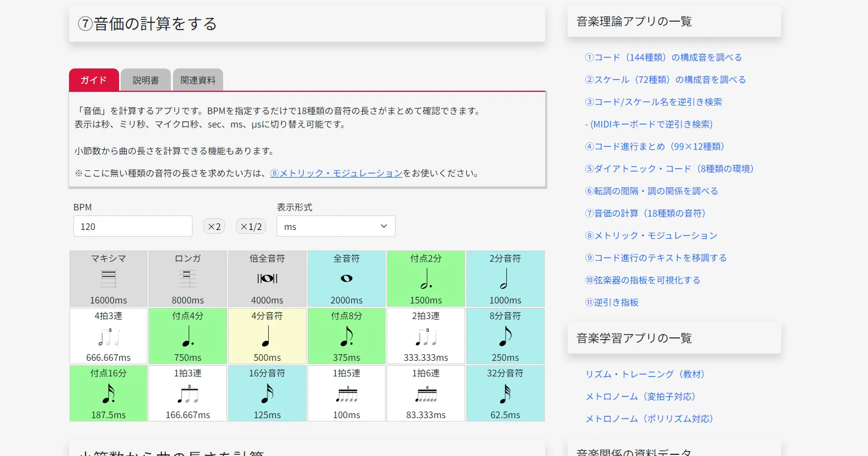Click the longa note icon

pyautogui.click(x=188, y=278)
